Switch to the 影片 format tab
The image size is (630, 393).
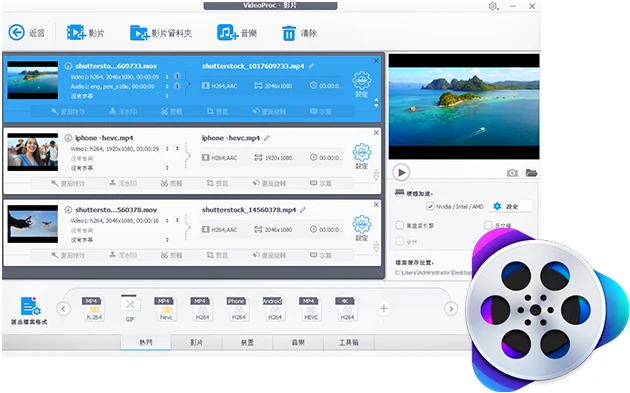pyautogui.click(x=196, y=342)
